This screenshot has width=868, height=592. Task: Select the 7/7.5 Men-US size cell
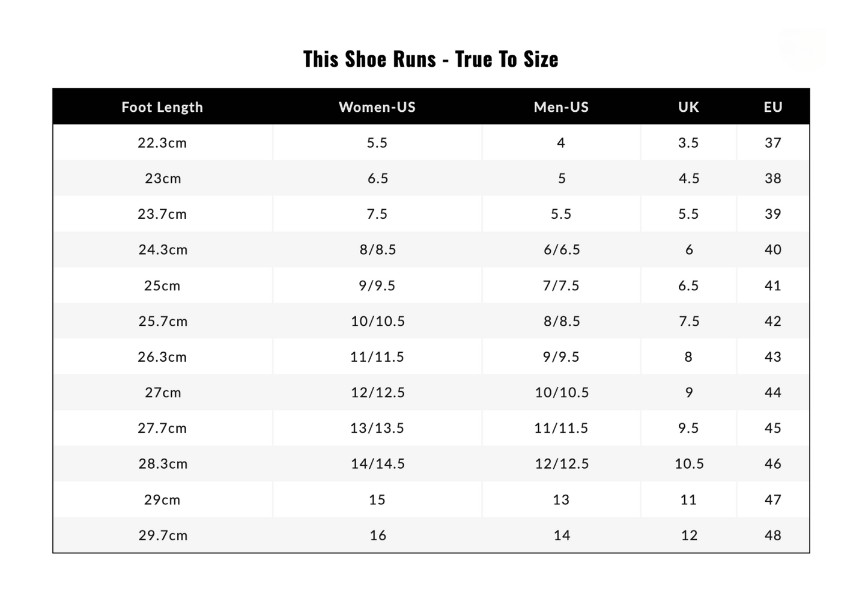(561, 285)
